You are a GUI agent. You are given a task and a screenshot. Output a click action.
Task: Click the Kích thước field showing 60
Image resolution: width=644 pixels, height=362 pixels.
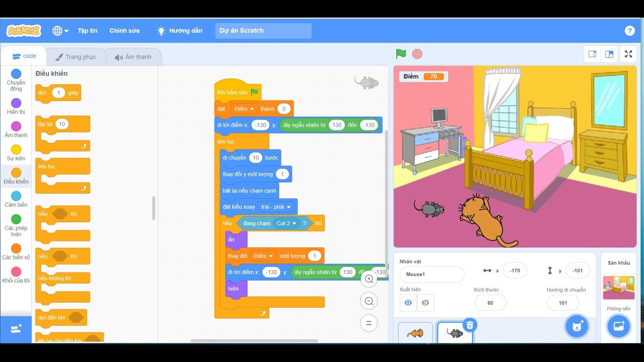(490, 303)
